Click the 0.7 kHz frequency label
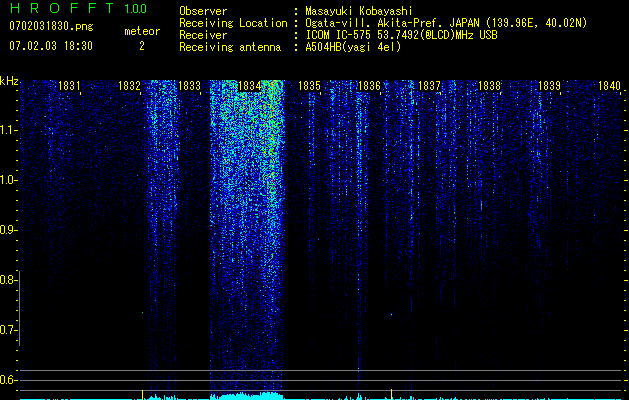Image resolution: width=629 pixels, height=400 pixels. pyautogui.click(x=8, y=330)
